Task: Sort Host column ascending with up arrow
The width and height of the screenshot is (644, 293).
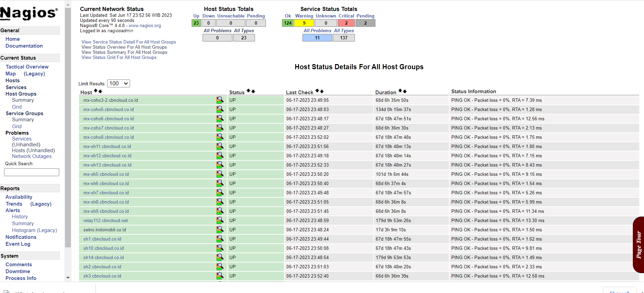Action: tap(96, 91)
